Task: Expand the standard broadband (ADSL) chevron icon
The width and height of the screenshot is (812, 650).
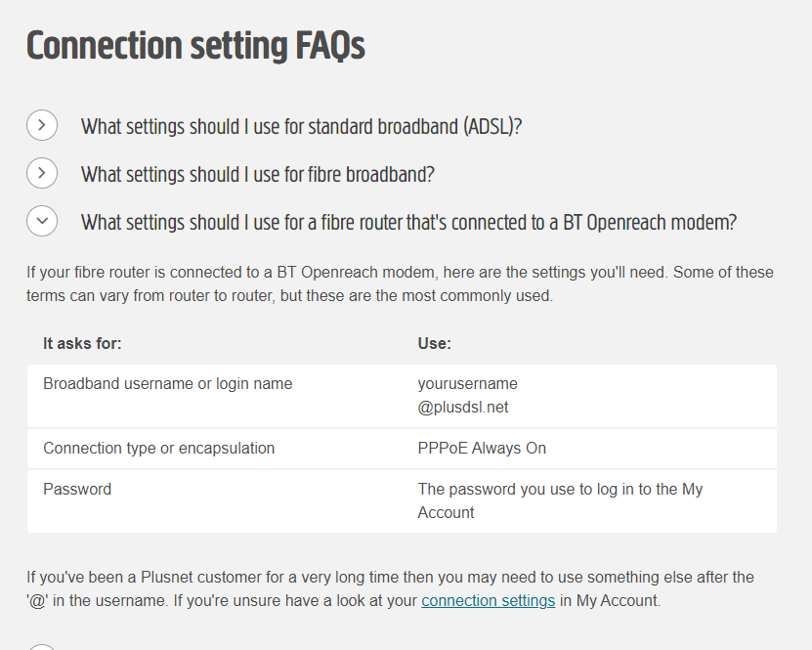Action: coord(41,126)
